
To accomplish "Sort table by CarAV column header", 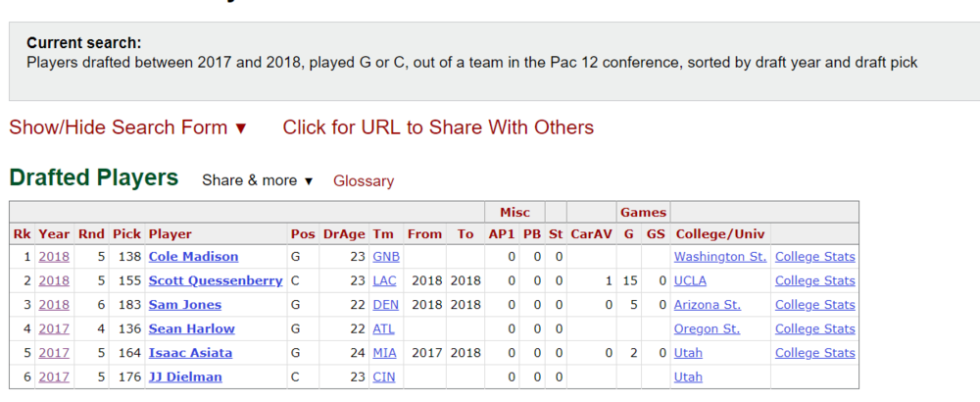I will 590,233.
